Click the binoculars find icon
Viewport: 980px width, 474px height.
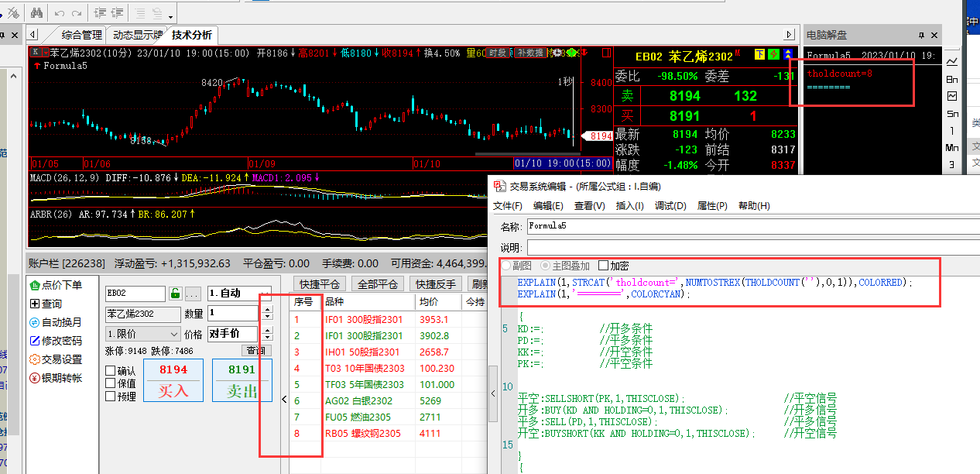click(36, 12)
